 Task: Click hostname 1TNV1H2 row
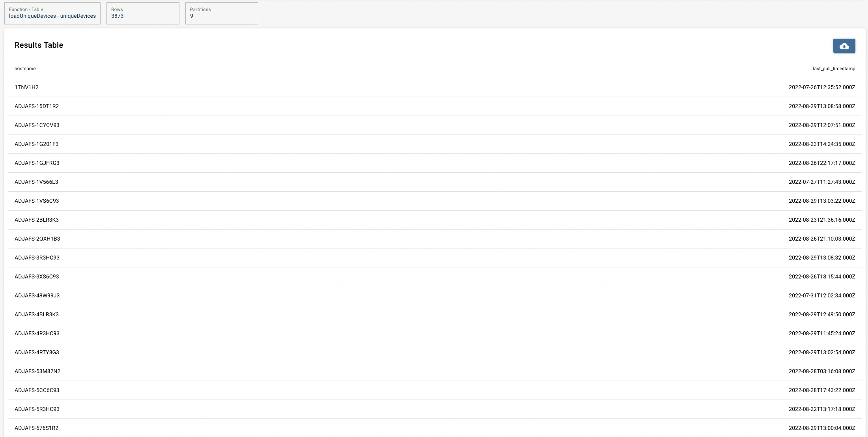tap(435, 88)
